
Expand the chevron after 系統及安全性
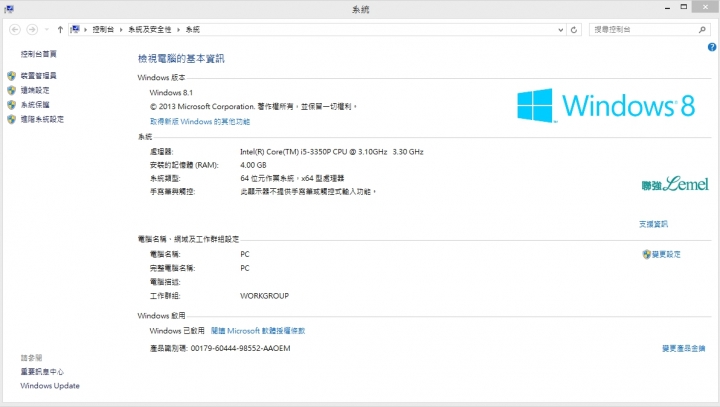[x=178, y=30]
